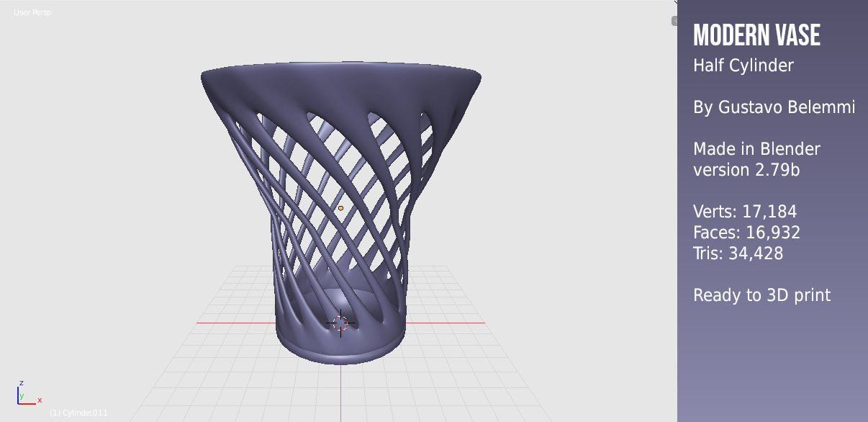Click the "(1) Cylinder.011" object name label

coord(78,413)
